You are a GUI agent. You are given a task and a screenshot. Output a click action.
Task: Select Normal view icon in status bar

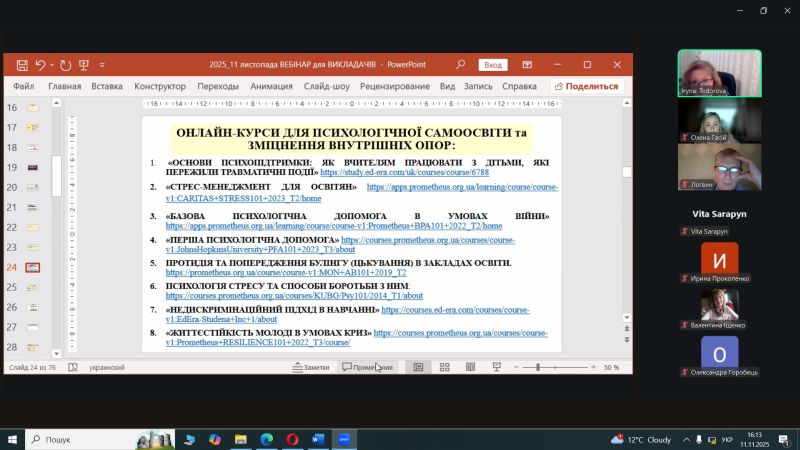point(418,368)
